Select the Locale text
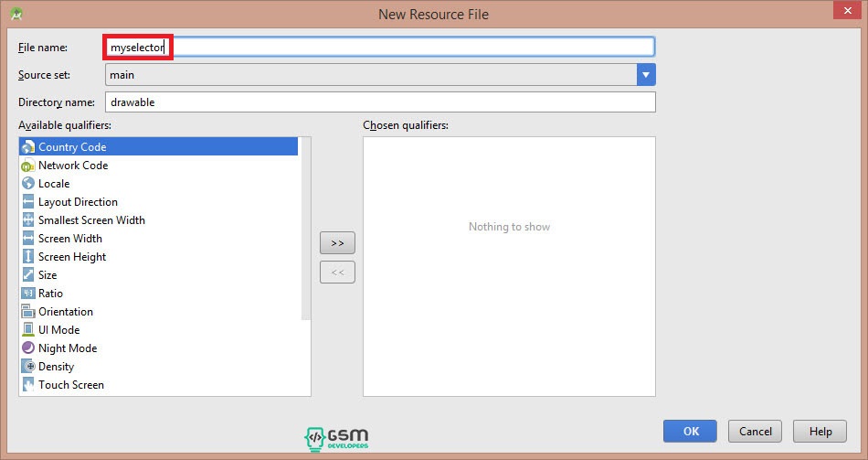This screenshot has width=868, height=460. 54,184
